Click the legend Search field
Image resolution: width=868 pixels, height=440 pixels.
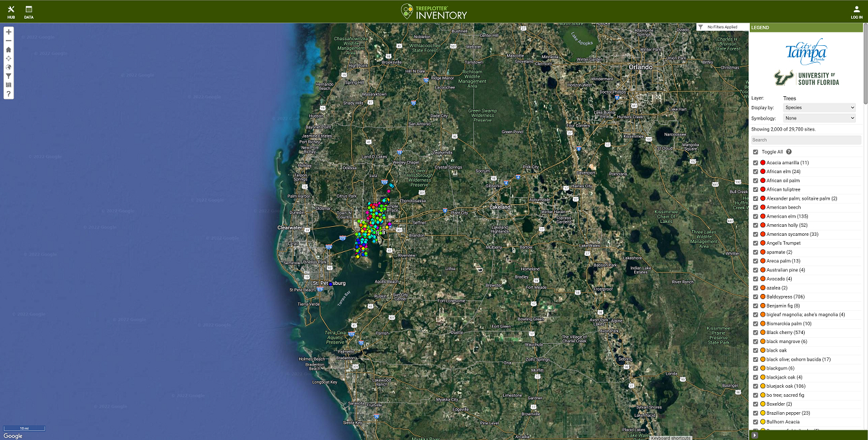[x=805, y=140]
